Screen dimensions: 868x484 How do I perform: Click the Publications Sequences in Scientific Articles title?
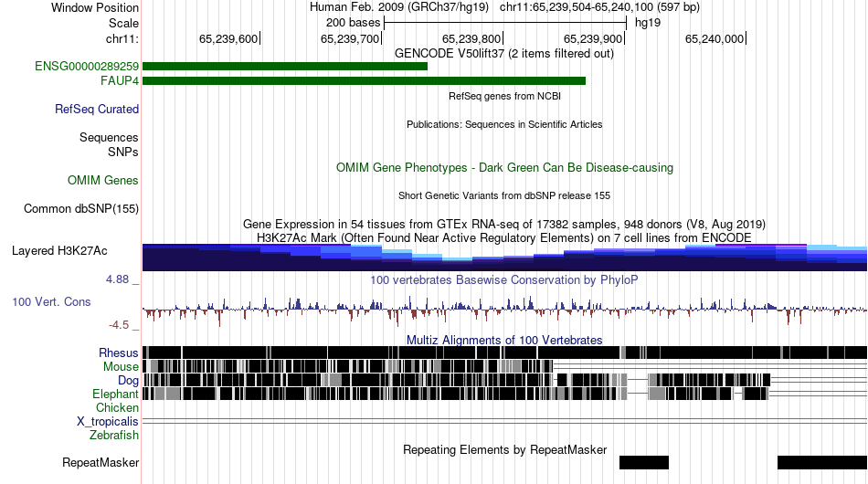[503, 124]
